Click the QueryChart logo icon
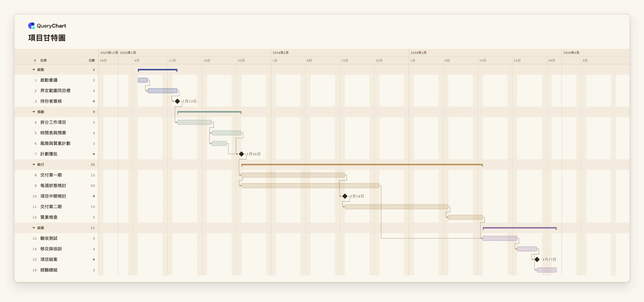644x302 pixels. 31,26
